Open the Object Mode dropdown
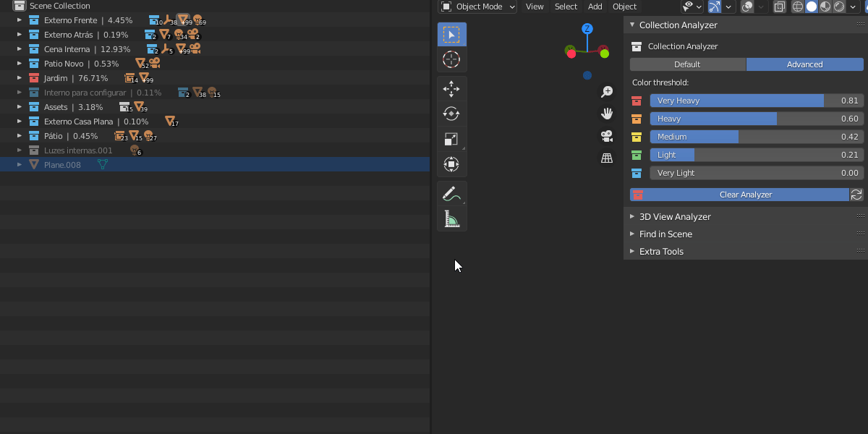Image resolution: width=868 pixels, height=434 pixels. tap(477, 7)
